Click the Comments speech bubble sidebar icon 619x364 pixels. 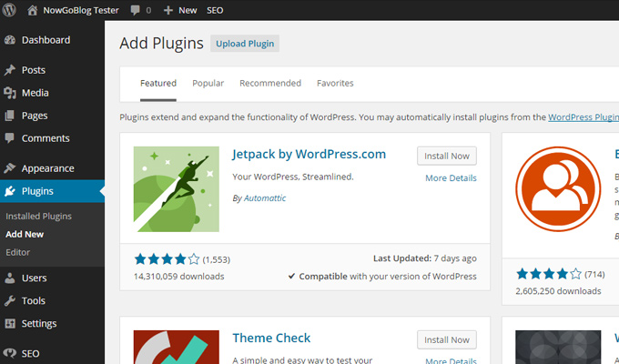click(9, 138)
